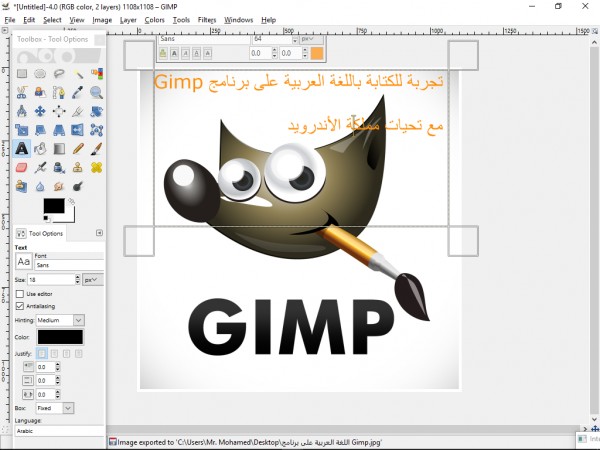Open the Tool Options tab menu arrow
This screenshot has height=450, width=600.
[x=99, y=233]
